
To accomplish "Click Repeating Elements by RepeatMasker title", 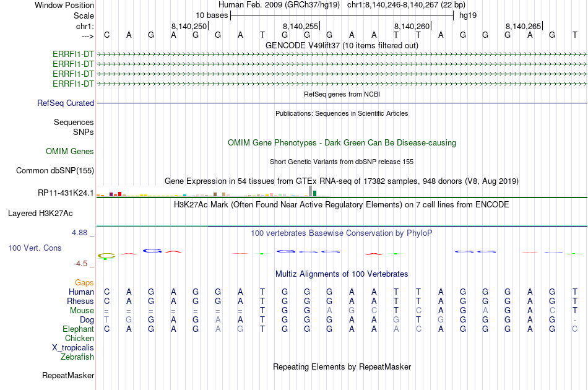I will (342, 366).
